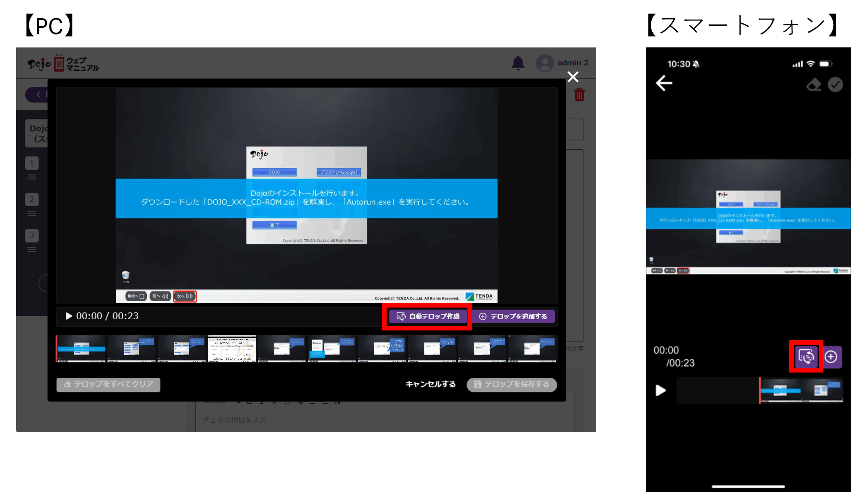This screenshot has width=868, height=492.
Task: Click the notification bell icon
Action: [x=518, y=63]
